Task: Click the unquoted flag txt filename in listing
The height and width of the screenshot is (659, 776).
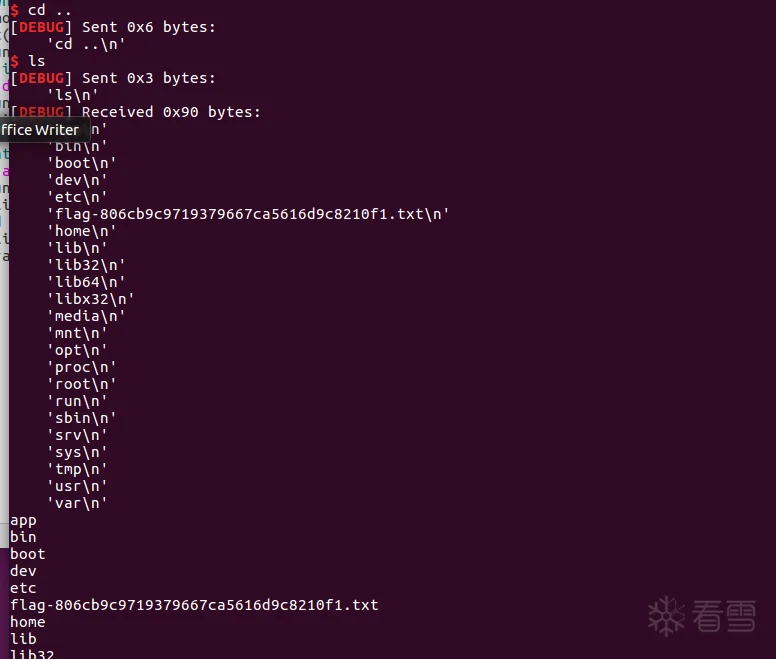Action: click(x=194, y=605)
